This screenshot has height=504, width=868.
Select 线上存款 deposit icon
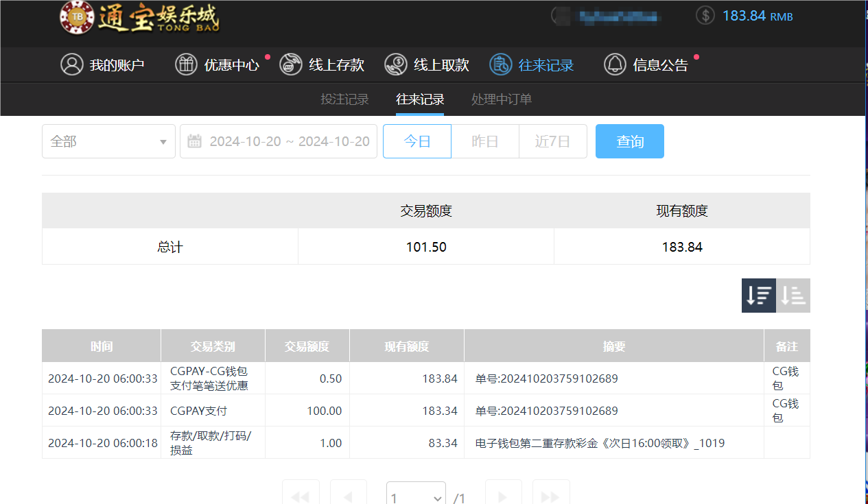tap(291, 64)
